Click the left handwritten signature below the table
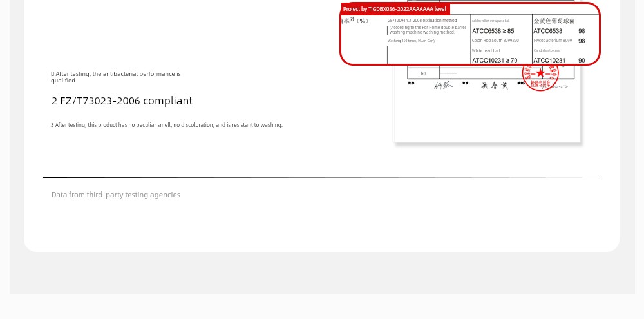This screenshot has width=644, height=319. click(443, 86)
